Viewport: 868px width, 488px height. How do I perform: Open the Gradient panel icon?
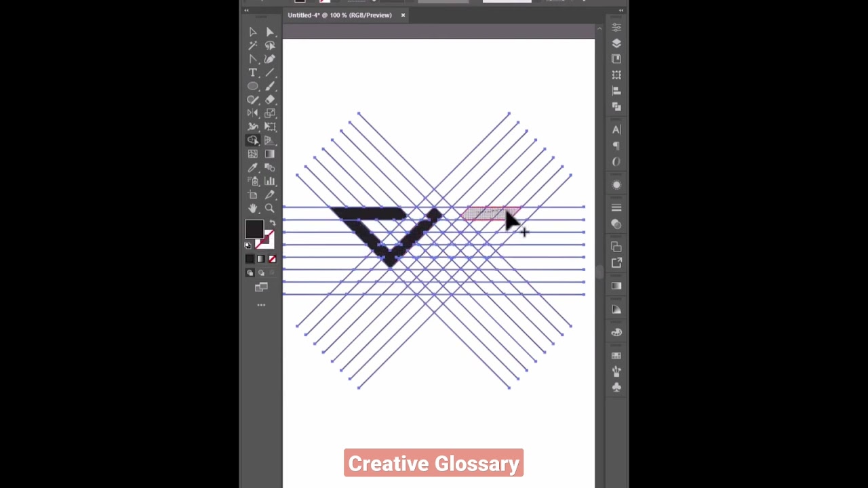[616, 286]
